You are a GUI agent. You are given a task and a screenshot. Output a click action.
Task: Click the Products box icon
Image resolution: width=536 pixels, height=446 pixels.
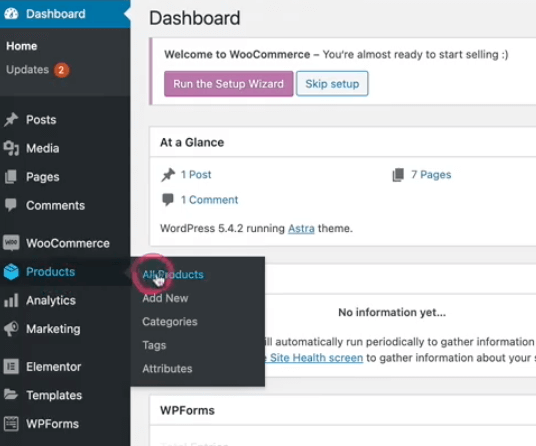(x=11, y=272)
